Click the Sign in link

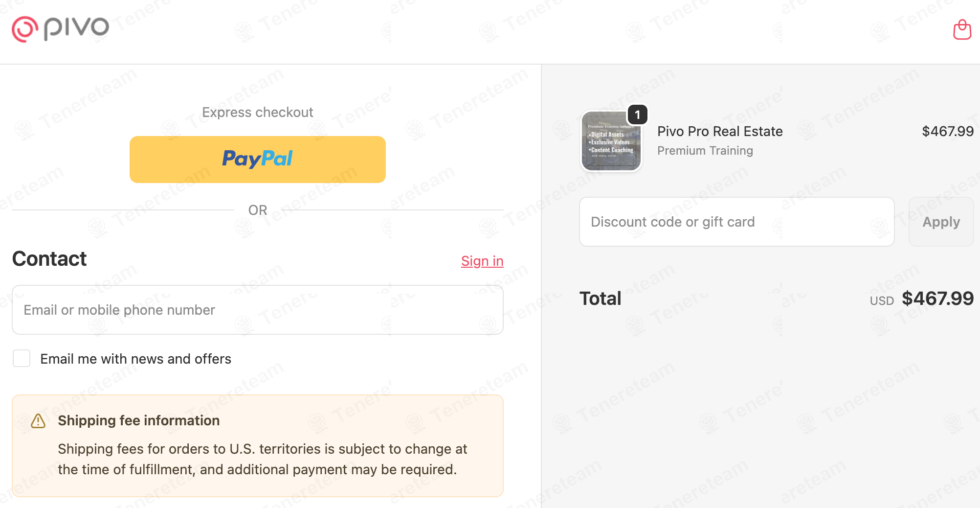(x=482, y=261)
